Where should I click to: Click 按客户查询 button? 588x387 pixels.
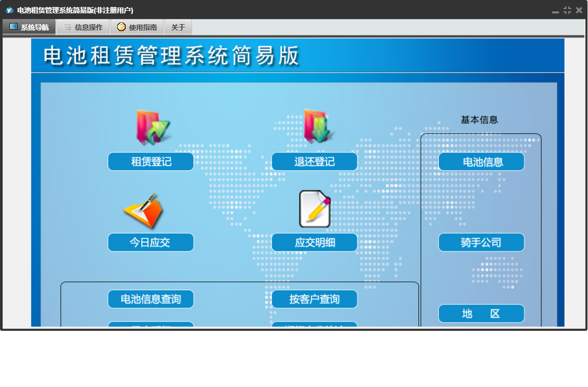pyautogui.click(x=314, y=299)
